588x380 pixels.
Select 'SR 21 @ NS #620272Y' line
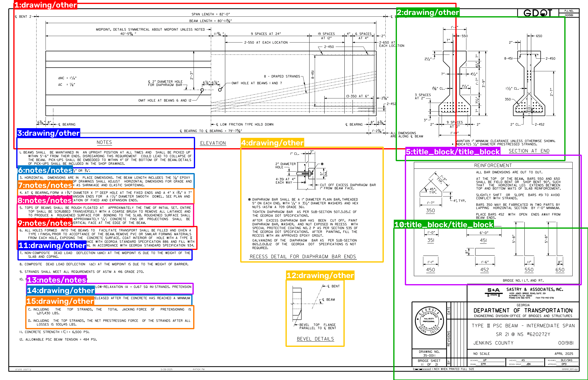(x=523, y=334)
